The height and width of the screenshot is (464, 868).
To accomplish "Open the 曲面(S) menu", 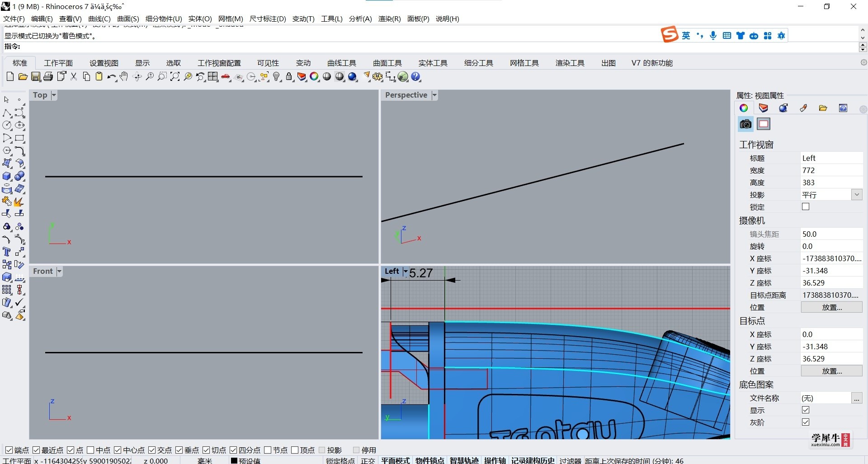I will [128, 19].
